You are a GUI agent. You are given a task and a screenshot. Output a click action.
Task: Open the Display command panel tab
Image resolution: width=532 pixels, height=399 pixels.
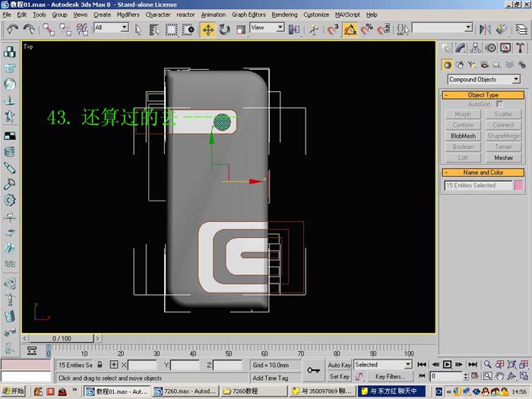click(x=505, y=48)
